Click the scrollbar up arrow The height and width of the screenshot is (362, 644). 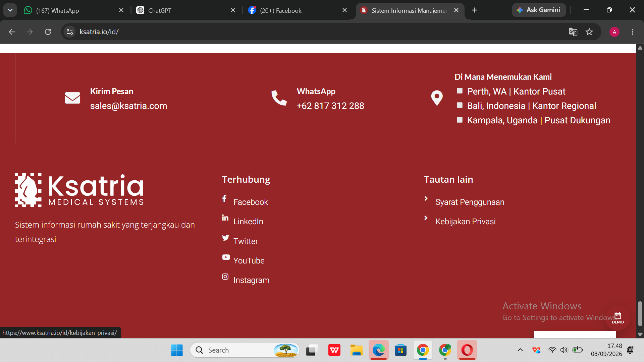(640, 48)
